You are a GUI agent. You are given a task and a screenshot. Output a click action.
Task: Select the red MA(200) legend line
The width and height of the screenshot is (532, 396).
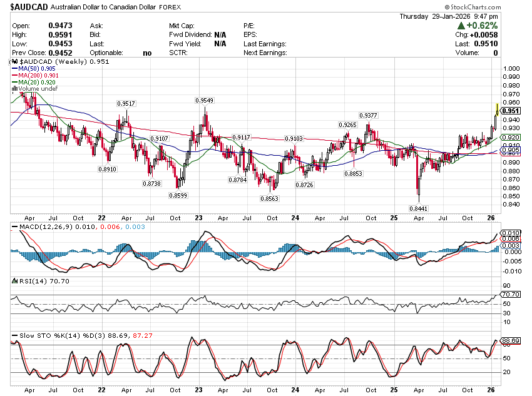tap(16, 76)
